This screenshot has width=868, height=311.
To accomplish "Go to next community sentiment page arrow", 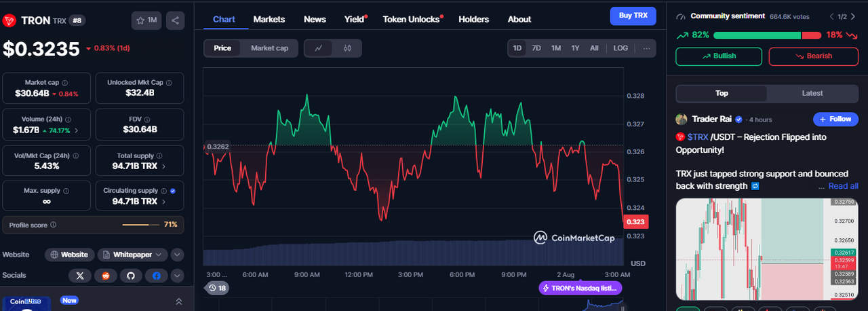I will 854,16.
